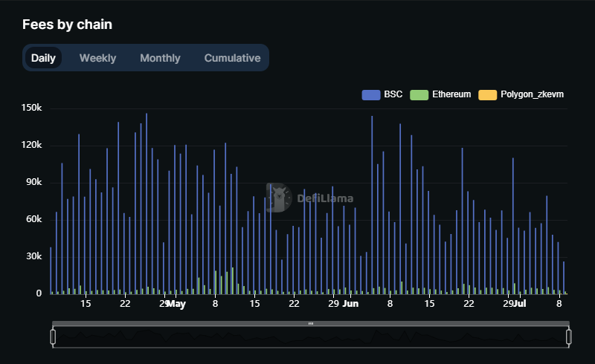This screenshot has height=364, width=595.
Task: Grab the left handle of range slider
Action: tap(53, 337)
